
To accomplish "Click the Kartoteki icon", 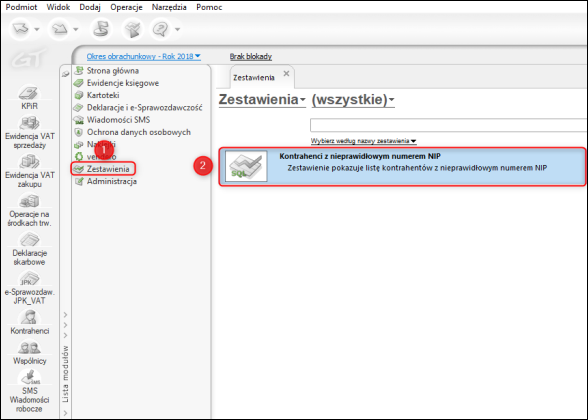I will [79, 95].
